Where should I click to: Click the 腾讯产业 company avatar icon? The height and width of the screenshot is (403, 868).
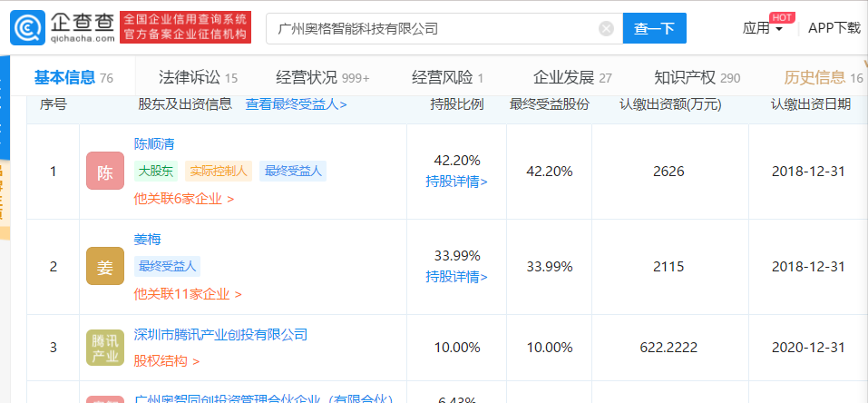(x=105, y=348)
